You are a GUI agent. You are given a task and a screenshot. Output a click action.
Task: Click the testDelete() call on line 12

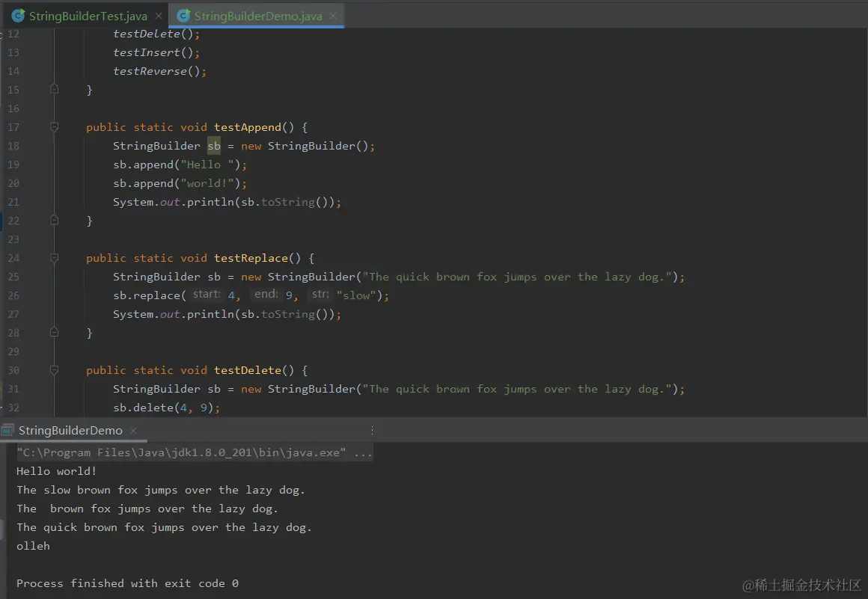click(x=156, y=34)
